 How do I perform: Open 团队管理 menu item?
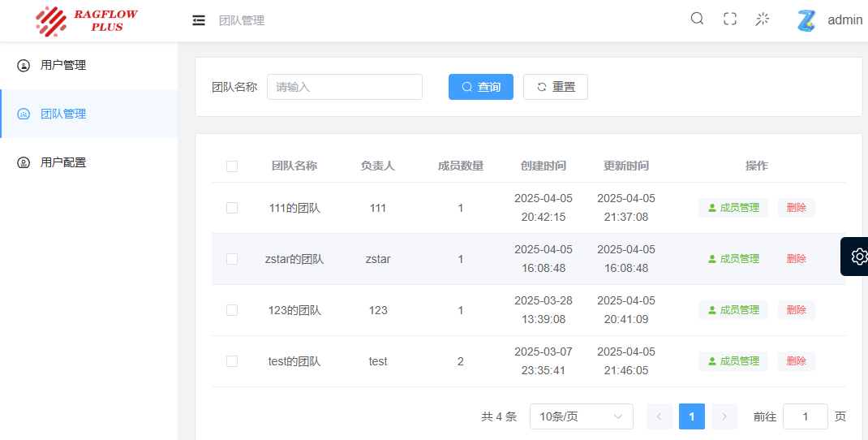[88, 114]
